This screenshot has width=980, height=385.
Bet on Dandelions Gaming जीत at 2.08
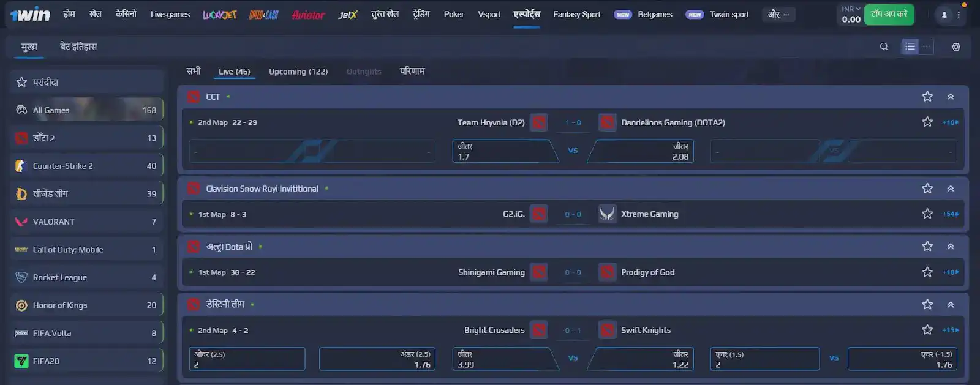(641, 151)
